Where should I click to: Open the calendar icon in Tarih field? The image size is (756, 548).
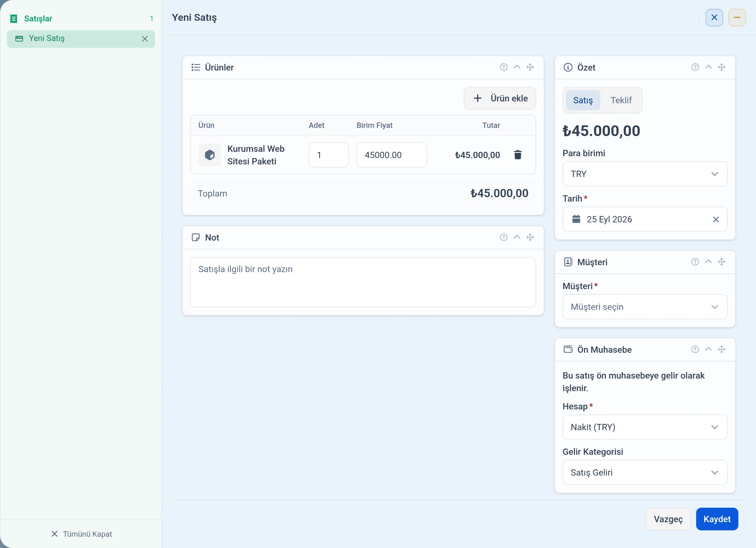[x=576, y=219]
